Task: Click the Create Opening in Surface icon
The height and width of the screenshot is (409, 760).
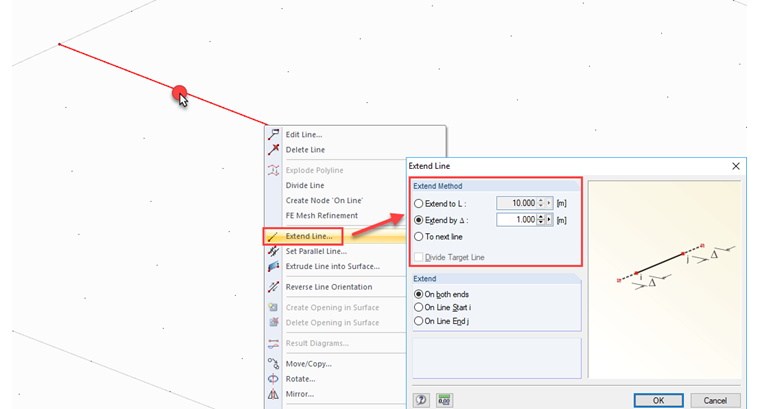Action: (x=273, y=307)
